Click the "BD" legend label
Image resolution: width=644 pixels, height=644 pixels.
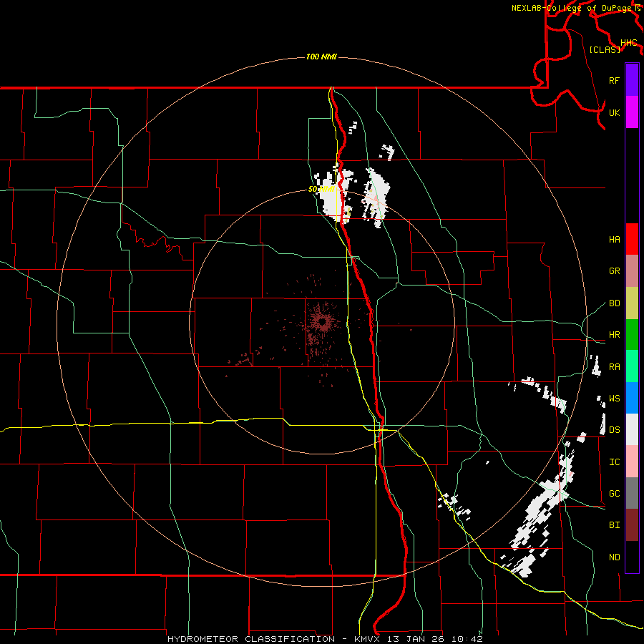[x=614, y=303]
